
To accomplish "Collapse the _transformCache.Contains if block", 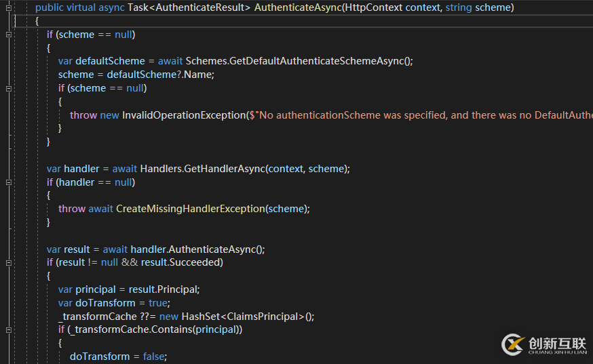I will pos(9,329).
